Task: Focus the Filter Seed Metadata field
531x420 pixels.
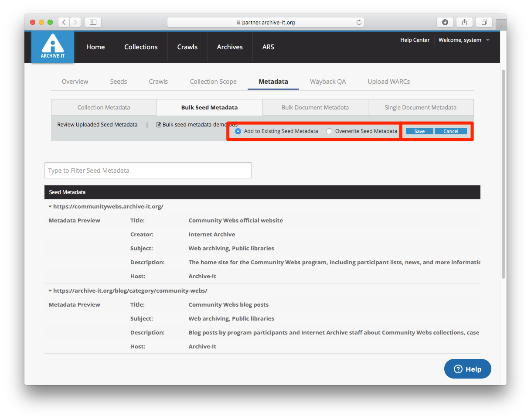Action: pos(148,171)
